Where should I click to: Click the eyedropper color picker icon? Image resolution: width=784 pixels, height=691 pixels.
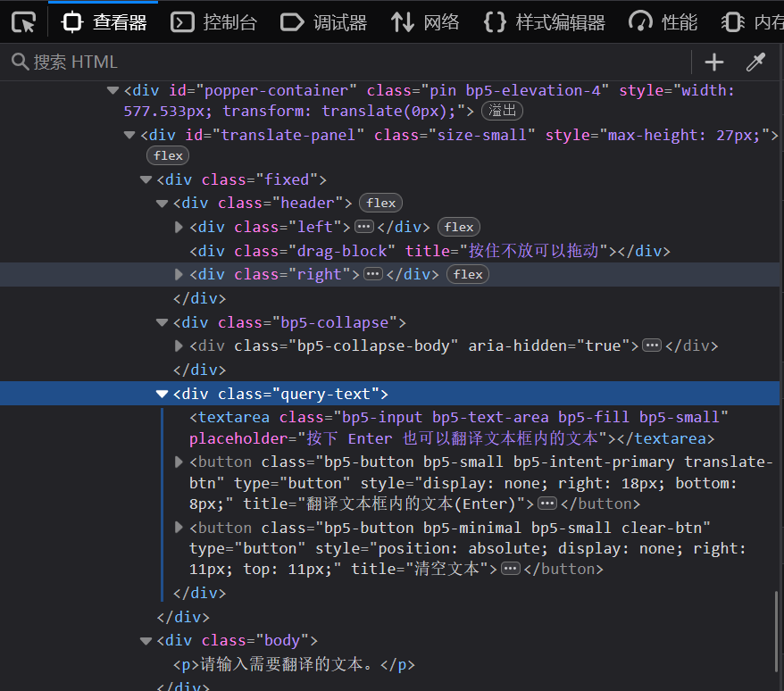755,62
